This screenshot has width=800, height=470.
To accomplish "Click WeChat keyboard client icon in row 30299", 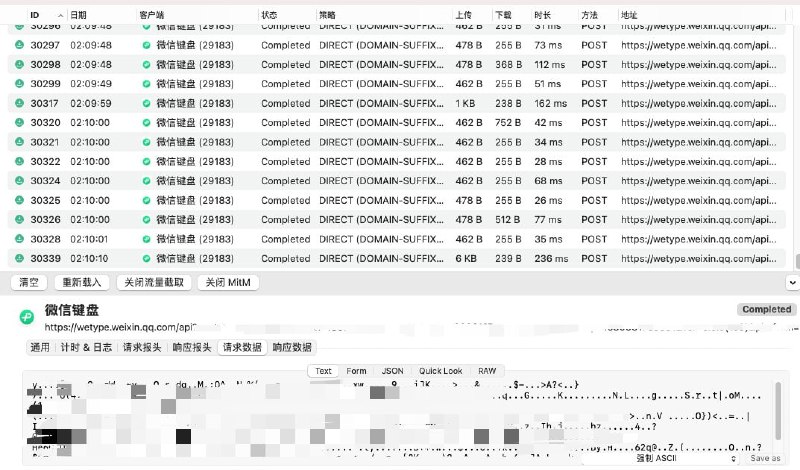I will point(146,84).
